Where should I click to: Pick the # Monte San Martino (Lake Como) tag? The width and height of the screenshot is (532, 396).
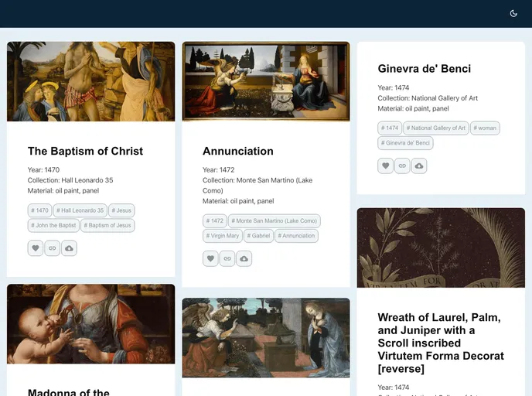[x=275, y=221]
